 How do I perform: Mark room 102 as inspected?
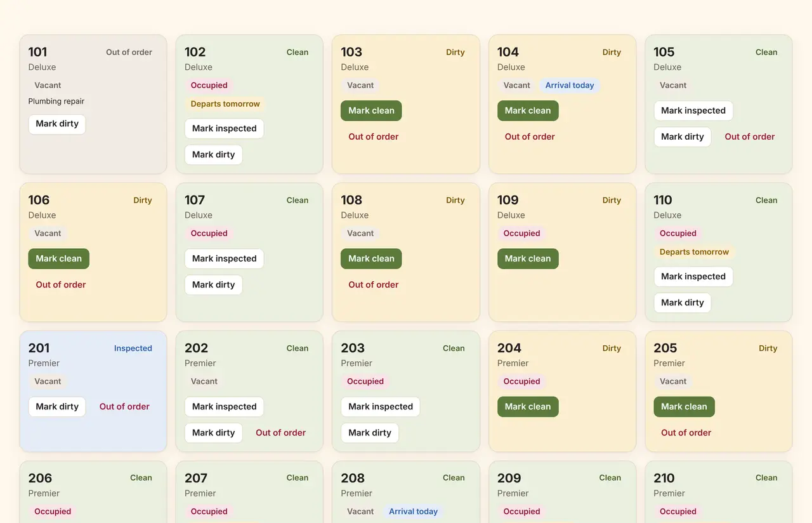pyautogui.click(x=224, y=128)
